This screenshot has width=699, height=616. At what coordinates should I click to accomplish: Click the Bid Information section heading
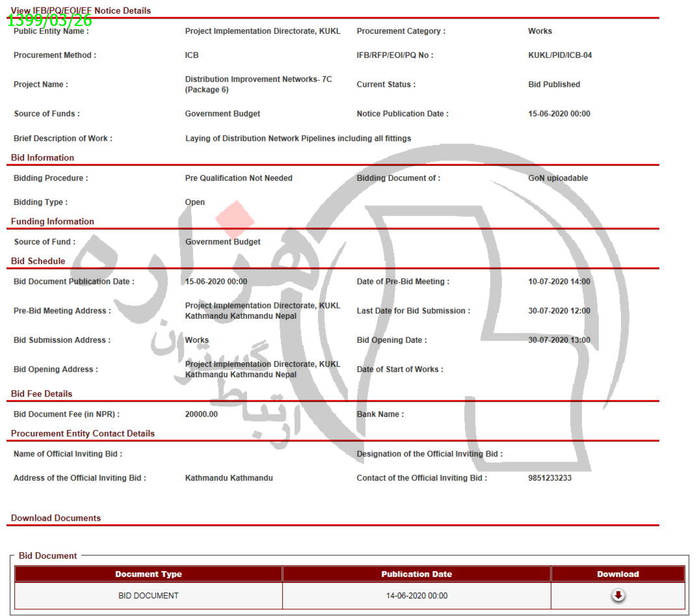(43, 157)
